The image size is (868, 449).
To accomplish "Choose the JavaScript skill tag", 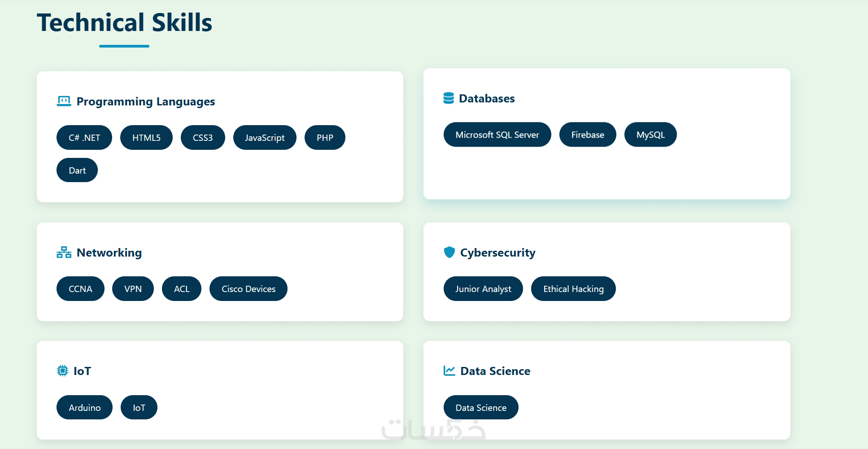I will coord(265,138).
